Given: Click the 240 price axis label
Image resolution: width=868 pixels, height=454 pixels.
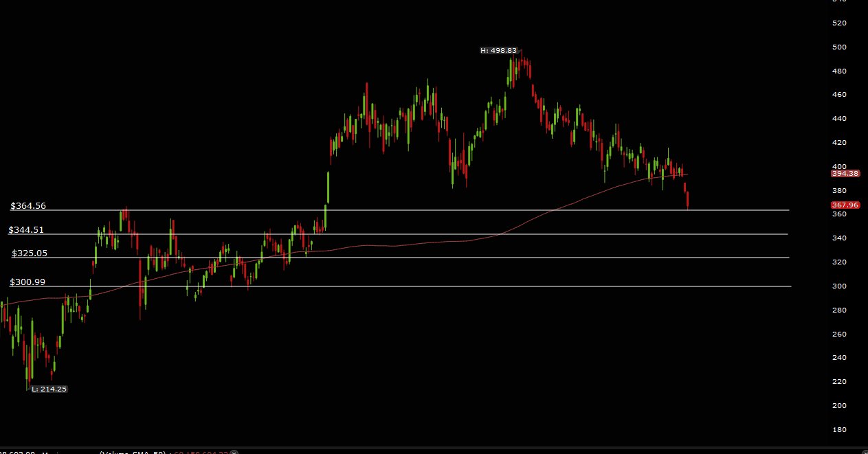Looking at the screenshot, I should (x=839, y=357).
